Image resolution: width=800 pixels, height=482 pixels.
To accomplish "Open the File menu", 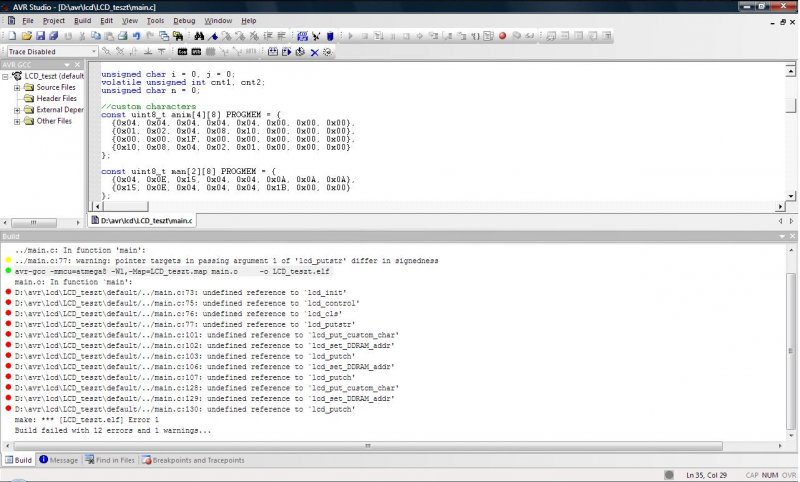I will 28,21.
